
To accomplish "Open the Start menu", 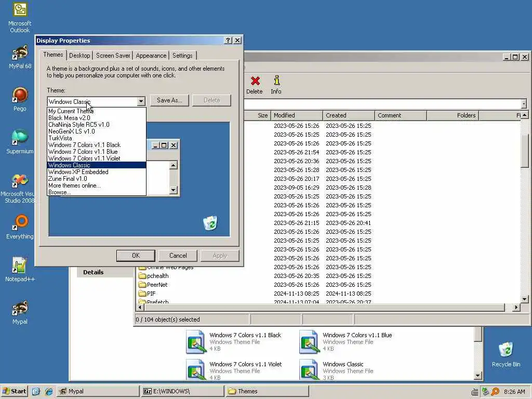I will (x=14, y=391).
